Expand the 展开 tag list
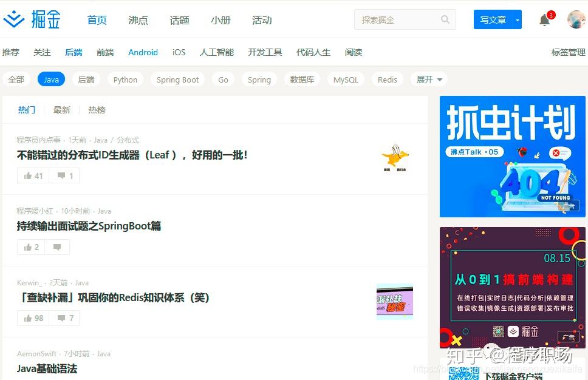588x380 pixels. [x=429, y=80]
